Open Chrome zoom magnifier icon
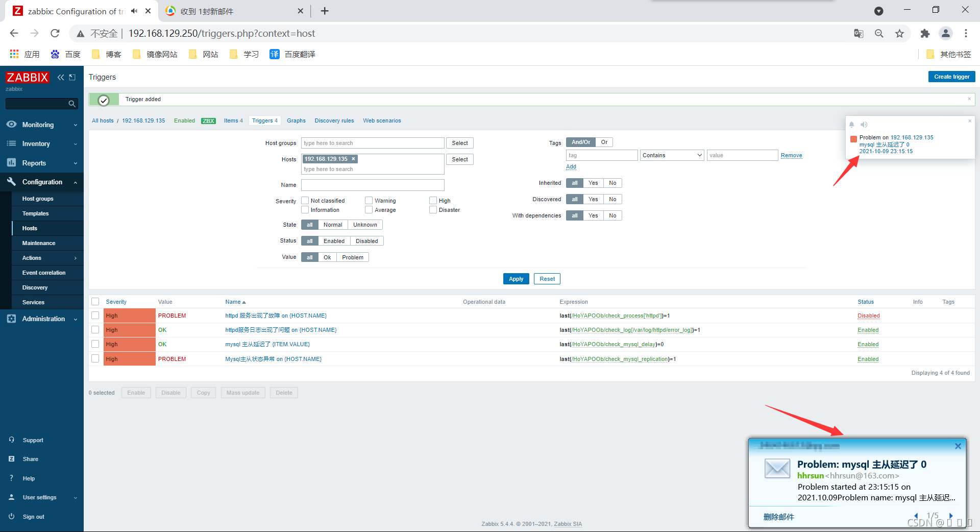980x532 pixels. (x=879, y=34)
